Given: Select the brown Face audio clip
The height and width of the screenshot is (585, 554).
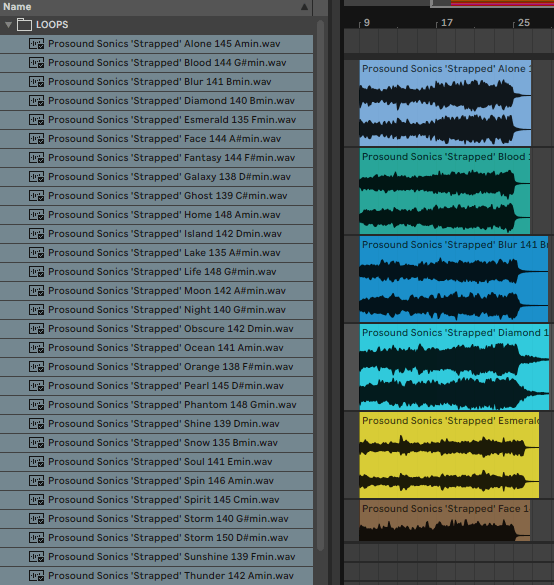Looking at the screenshot, I should (x=445, y=520).
